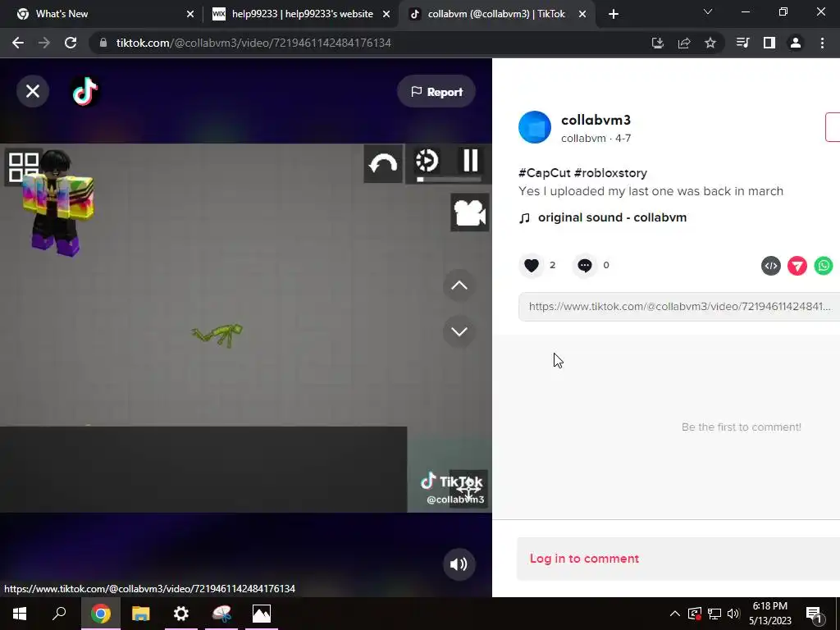The image size is (840, 630).
Task: Open the comments speech bubble icon
Action: click(x=584, y=265)
